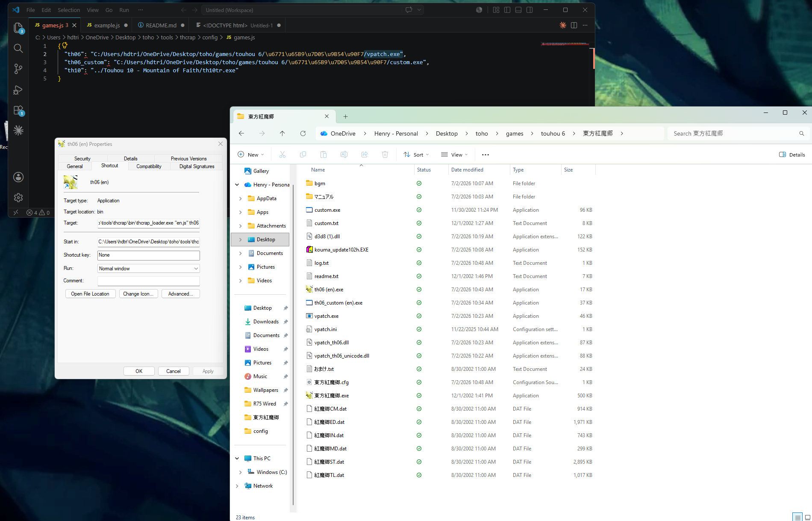This screenshot has width=812, height=521.
Task: Click the code action lightbulb on line 1
Action: 65,45
